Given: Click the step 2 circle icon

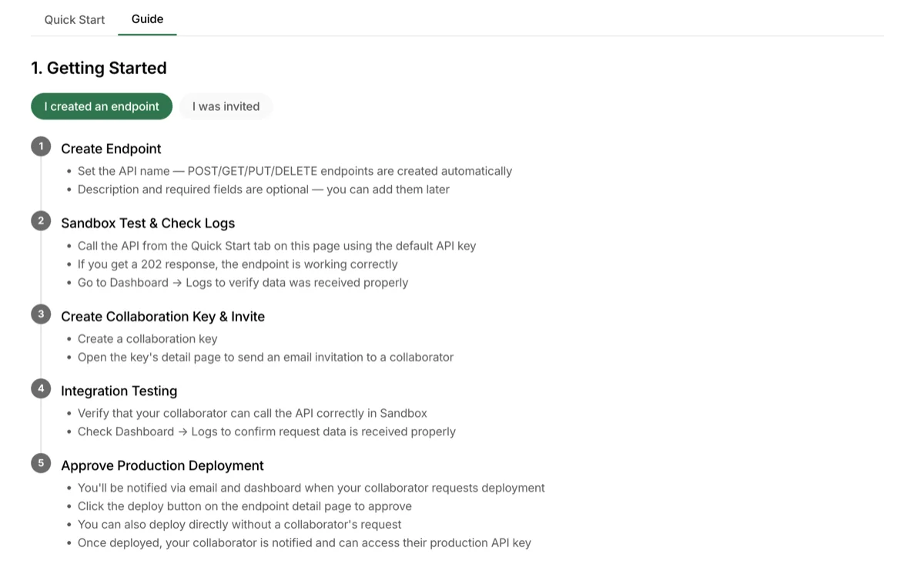Looking at the screenshot, I should click(x=41, y=221).
